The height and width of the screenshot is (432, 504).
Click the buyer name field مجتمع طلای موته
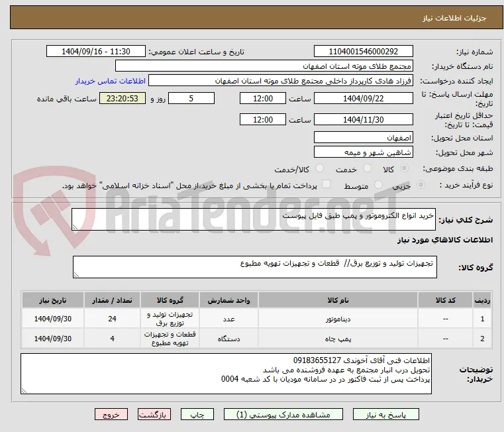tap(264, 66)
